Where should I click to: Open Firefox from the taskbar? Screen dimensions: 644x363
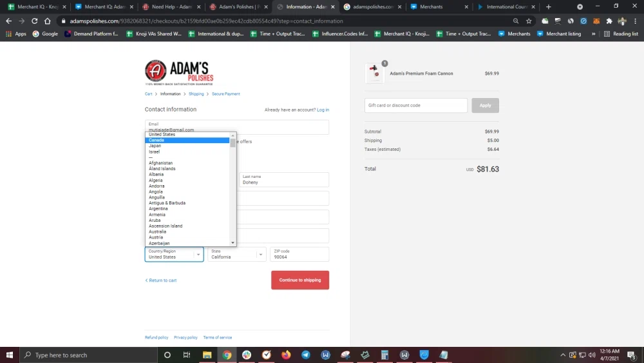point(286,355)
